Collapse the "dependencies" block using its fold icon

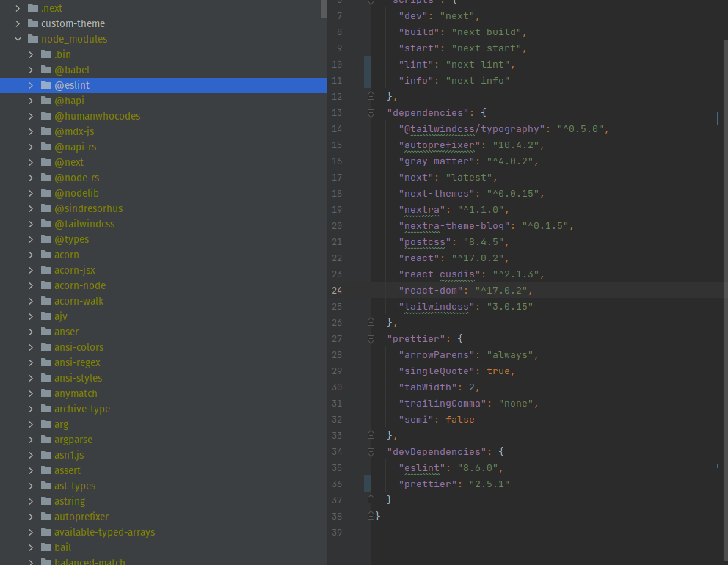click(x=371, y=112)
